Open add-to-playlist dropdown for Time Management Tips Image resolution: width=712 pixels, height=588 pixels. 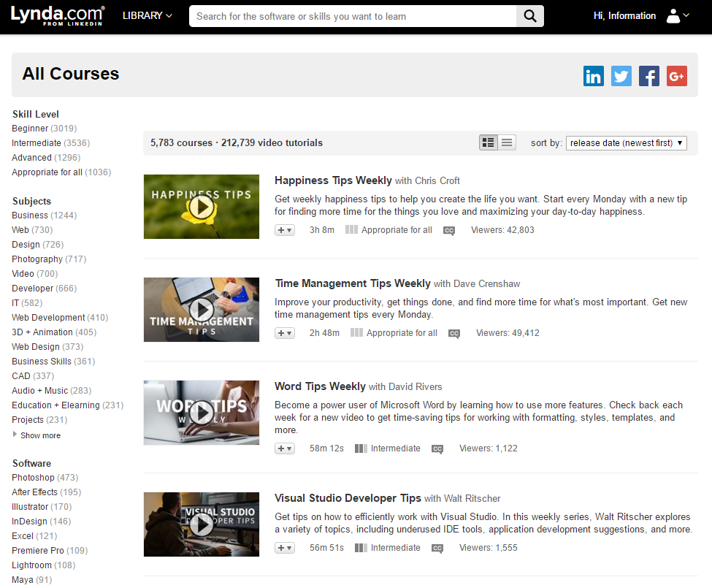[x=285, y=333]
